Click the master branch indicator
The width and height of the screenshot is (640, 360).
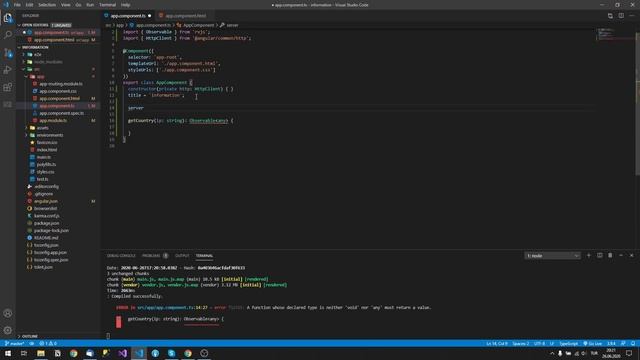click(15, 344)
